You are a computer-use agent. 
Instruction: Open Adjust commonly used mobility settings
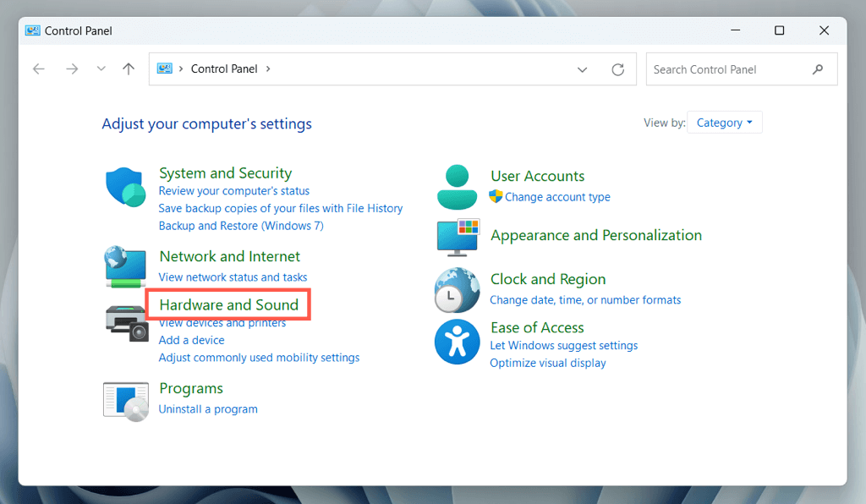pos(259,358)
